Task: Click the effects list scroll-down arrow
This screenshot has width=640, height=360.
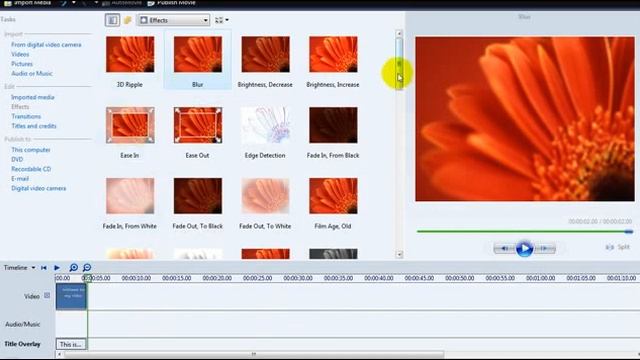Action: pyautogui.click(x=399, y=254)
